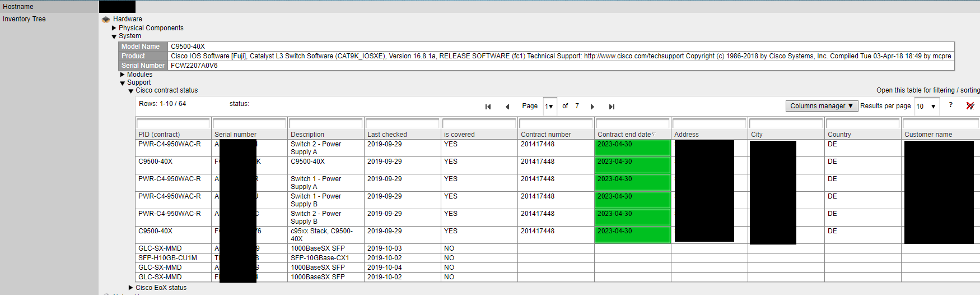Screen dimensions: 980x295
Task: Focus the Contract number filter field
Action: 556,123
